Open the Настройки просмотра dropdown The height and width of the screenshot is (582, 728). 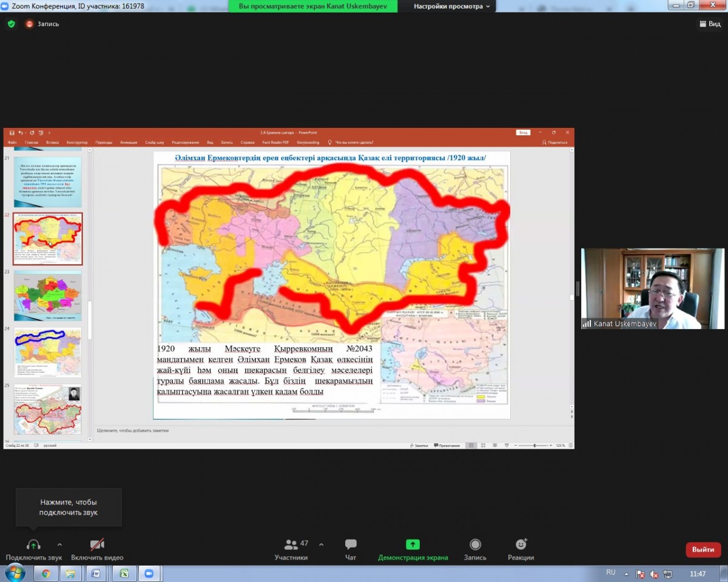click(x=452, y=6)
